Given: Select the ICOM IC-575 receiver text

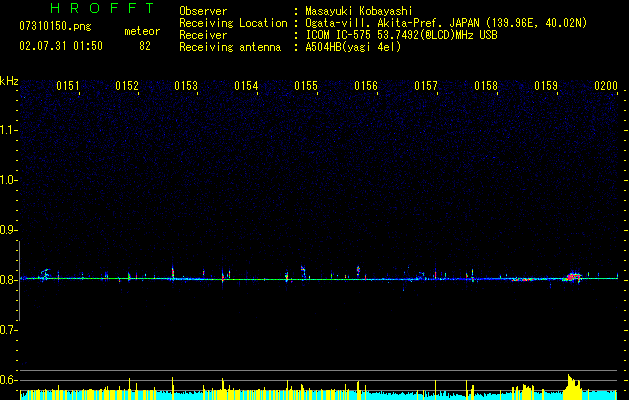Looking at the screenshot, I should [x=401, y=35].
